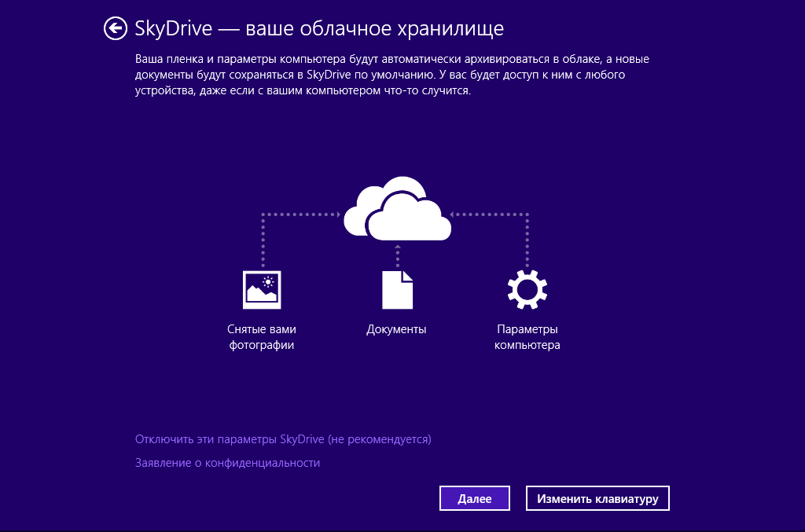The image size is (805, 532).
Task: Click the 'Снятые вами фотографии' label
Action: pyautogui.click(x=262, y=337)
